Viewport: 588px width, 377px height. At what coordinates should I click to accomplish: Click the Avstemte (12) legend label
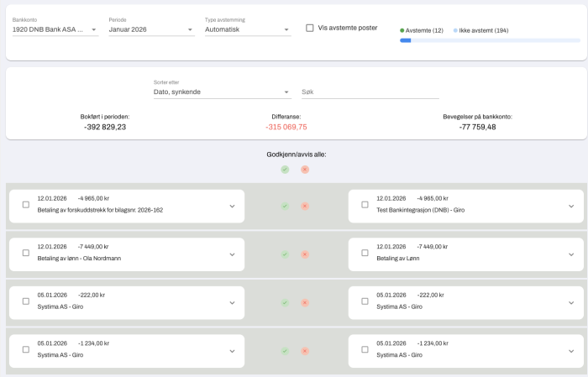pyautogui.click(x=423, y=30)
